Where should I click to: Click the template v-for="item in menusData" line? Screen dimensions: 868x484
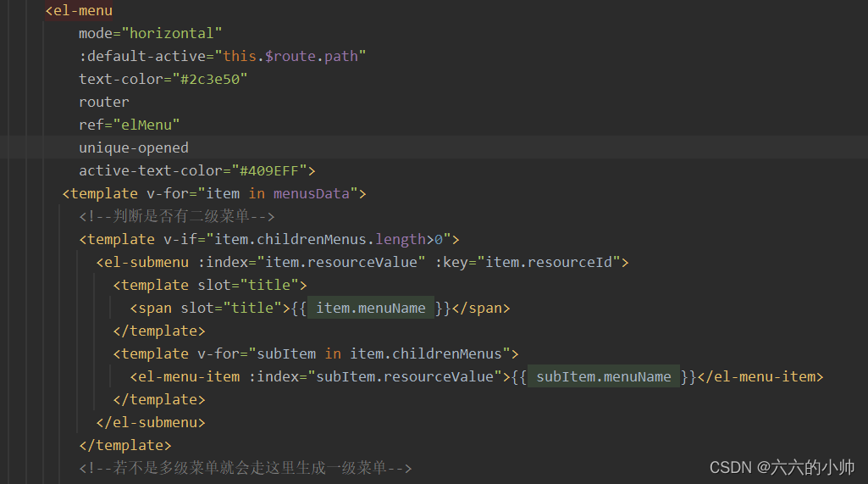coord(214,193)
